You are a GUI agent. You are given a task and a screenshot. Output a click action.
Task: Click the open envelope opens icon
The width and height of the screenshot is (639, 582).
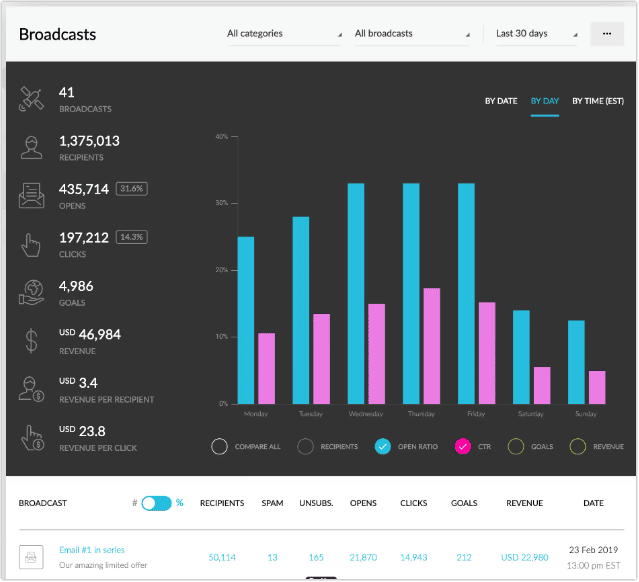31,196
